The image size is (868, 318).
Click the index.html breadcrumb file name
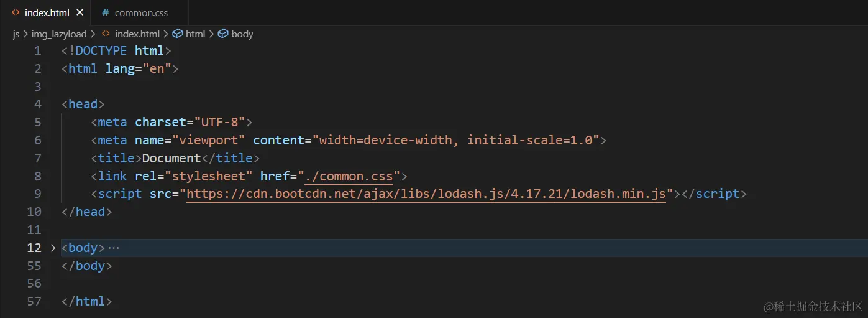[137, 34]
